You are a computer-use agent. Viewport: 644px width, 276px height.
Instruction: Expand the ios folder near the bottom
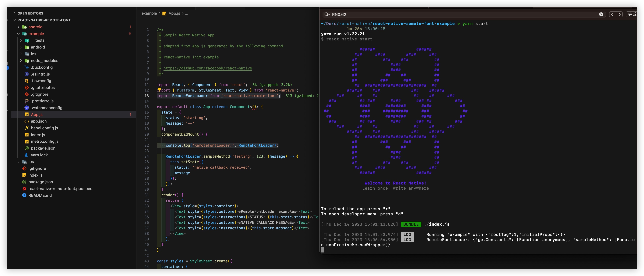click(19, 162)
